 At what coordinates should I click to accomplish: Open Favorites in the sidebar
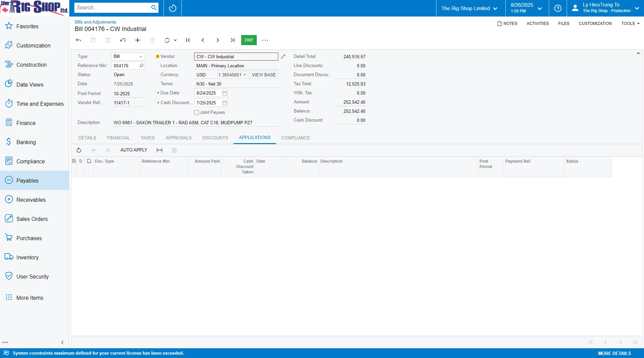coord(34,26)
